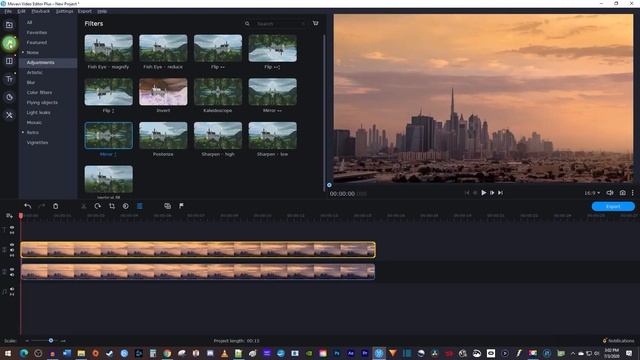The height and width of the screenshot is (360, 640).
Task: Toggle visibility of overlay video track
Action: [12, 245]
